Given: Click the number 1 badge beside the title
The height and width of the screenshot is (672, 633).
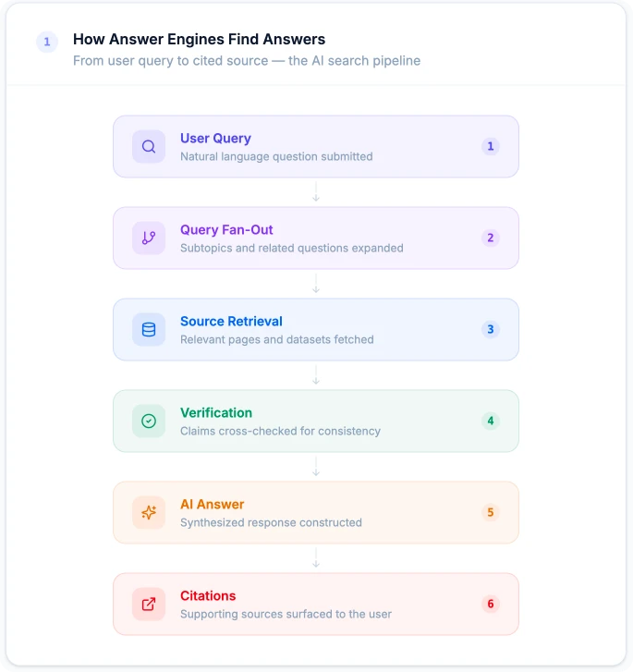Looking at the screenshot, I should [x=47, y=42].
